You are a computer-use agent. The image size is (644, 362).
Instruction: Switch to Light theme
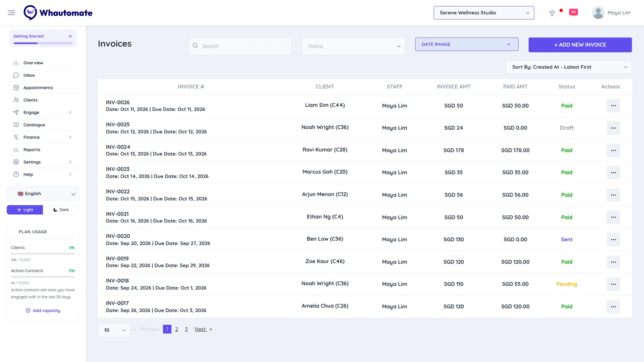coord(25,210)
